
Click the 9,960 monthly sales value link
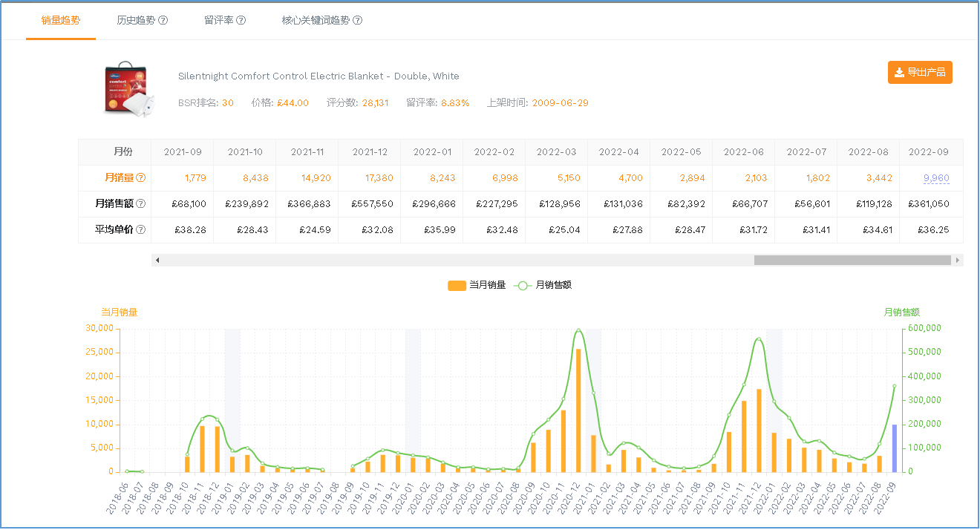[935, 178]
